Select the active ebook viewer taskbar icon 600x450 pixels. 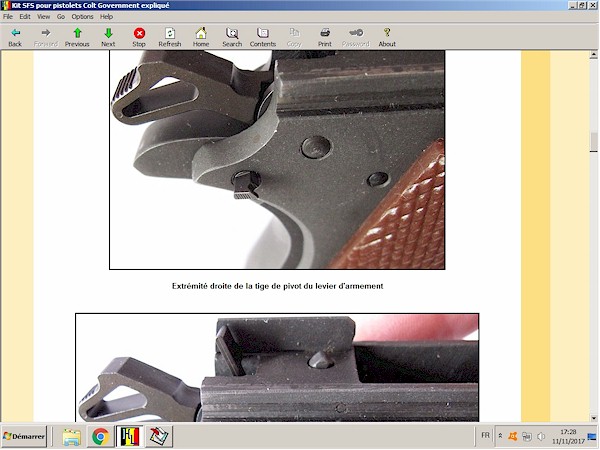coord(130,437)
